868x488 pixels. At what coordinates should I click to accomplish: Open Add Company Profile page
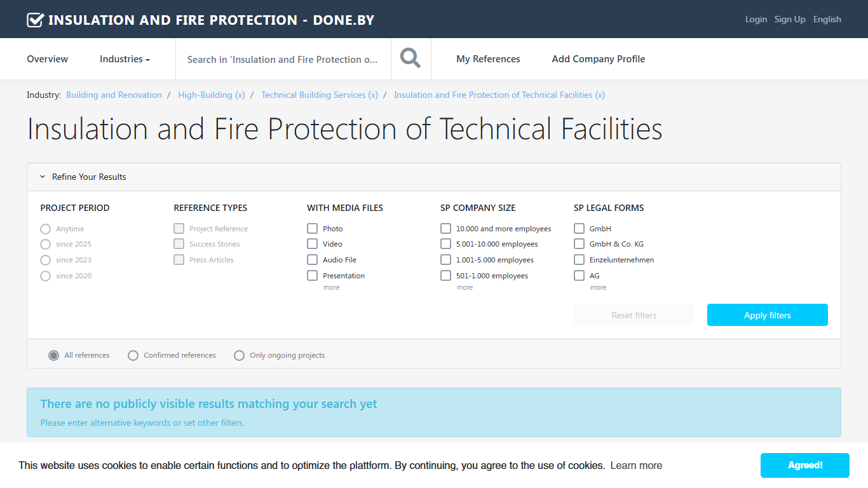click(x=598, y=59)
